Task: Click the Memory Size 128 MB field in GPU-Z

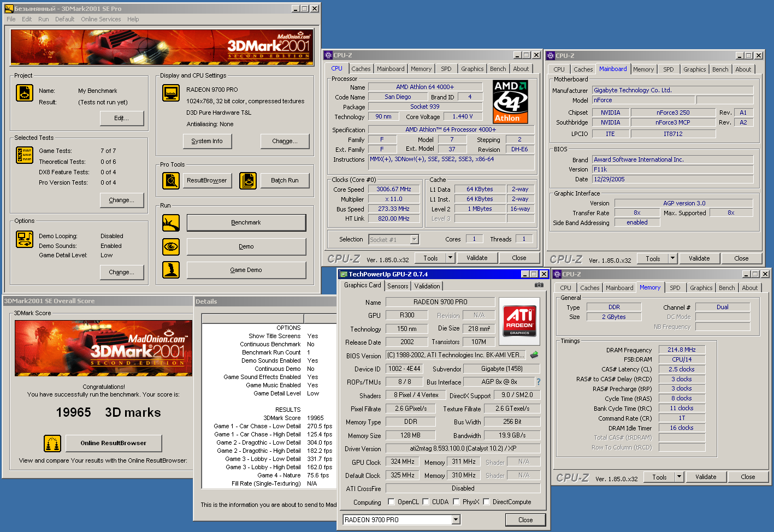Action: pyautogui.click(x=411, y=435)
